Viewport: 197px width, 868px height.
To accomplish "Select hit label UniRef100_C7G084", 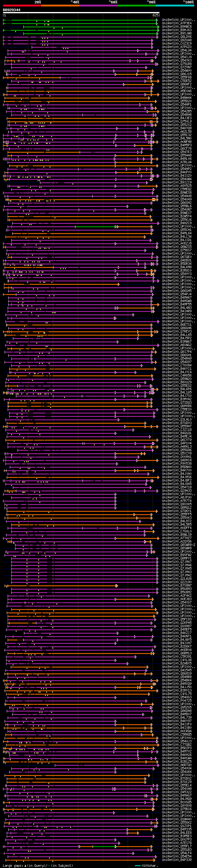I will 177,365.
